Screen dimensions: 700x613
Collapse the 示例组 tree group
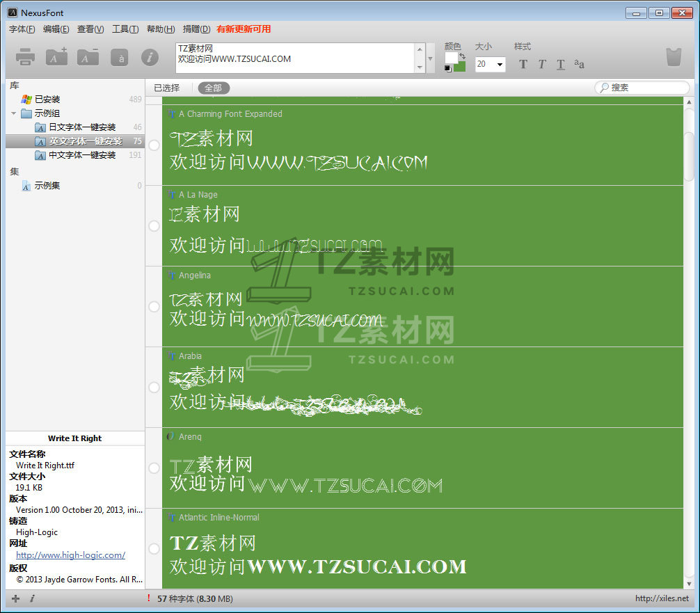point(13,113)
